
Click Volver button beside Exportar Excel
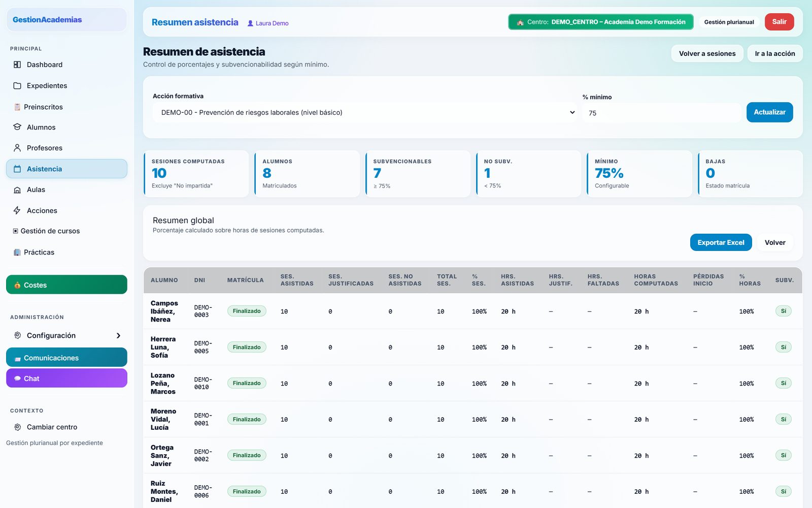point(775,242)
